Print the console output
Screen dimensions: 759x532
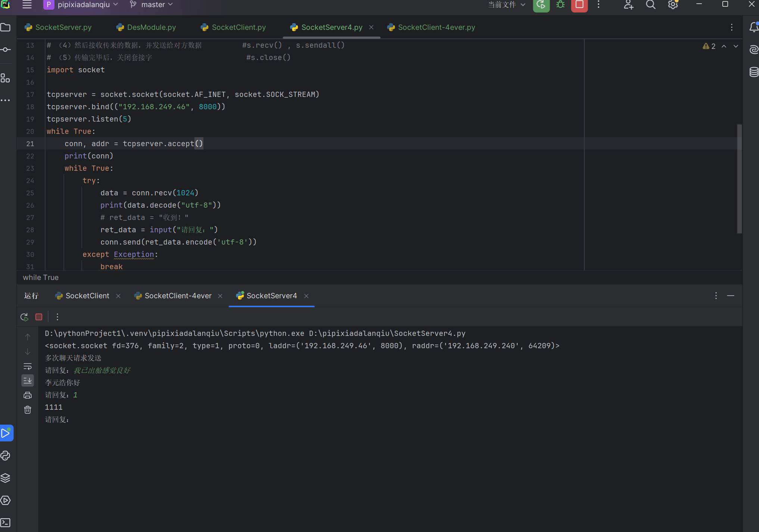(x=28, y=395)
